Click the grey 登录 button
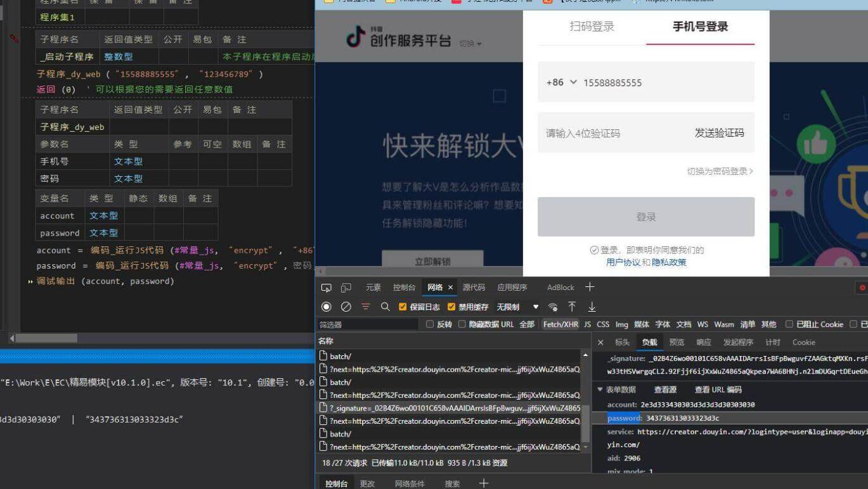Screen dimensions: 868x489 pyautogui.click(x=646, y=217)
